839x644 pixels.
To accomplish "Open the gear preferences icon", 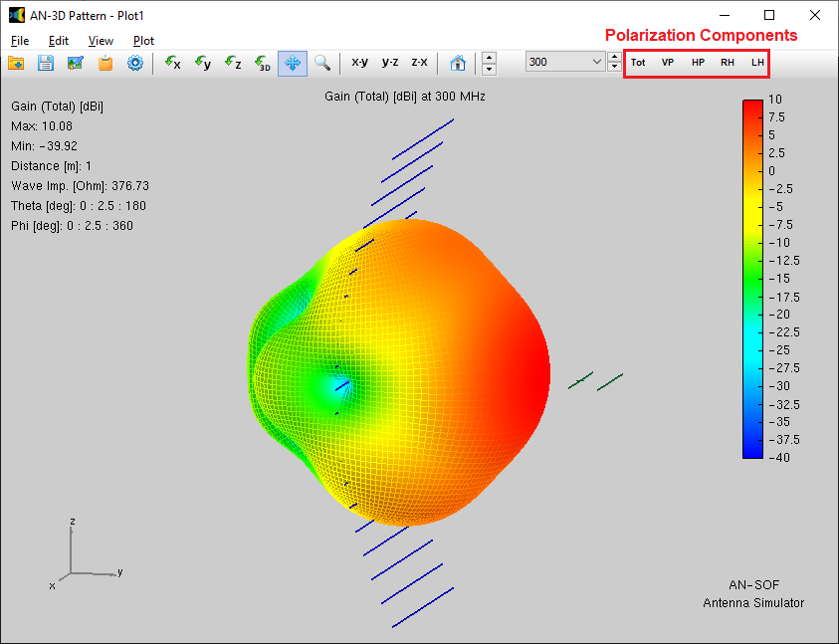I will point(135,63).
